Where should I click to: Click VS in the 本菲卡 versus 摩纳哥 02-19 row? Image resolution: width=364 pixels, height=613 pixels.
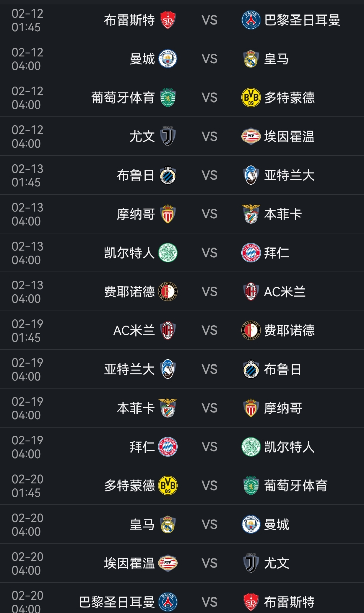coord(209,408)
